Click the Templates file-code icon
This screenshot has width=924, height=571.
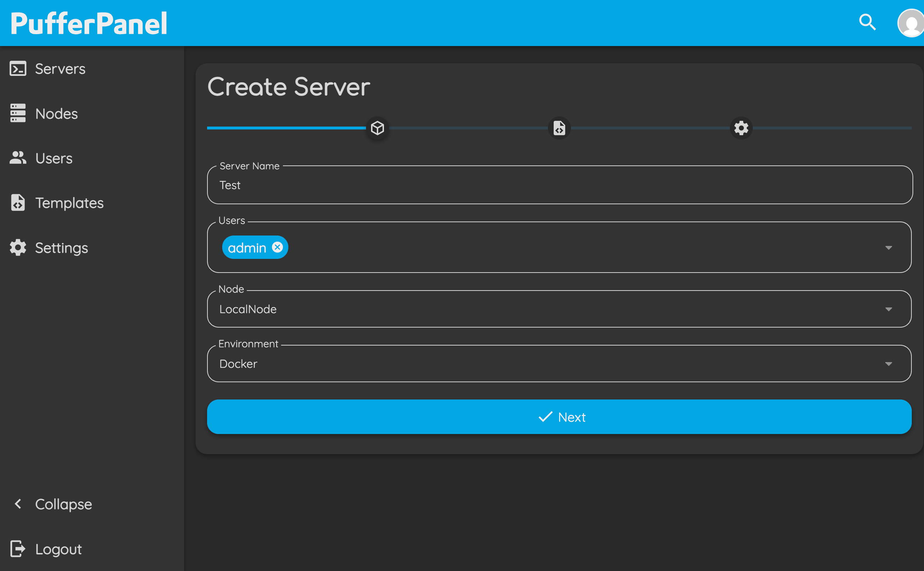click(18, 203)
